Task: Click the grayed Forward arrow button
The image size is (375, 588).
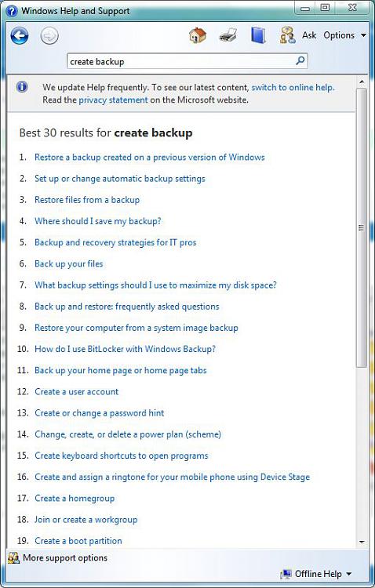Action: 49,36
